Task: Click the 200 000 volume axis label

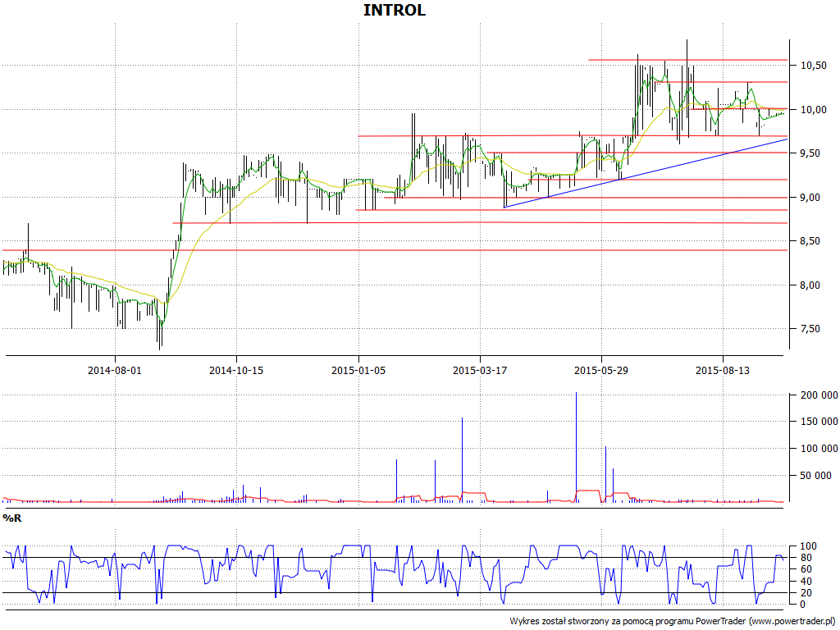Action: [x=819, y=395]
